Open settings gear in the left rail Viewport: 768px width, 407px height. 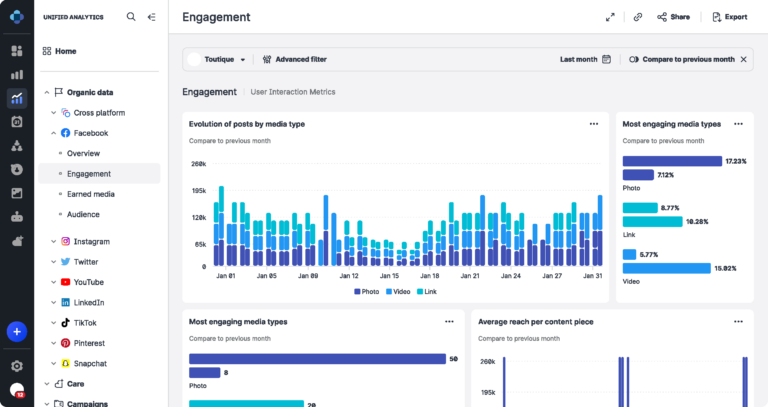click(x=17, y=366)
